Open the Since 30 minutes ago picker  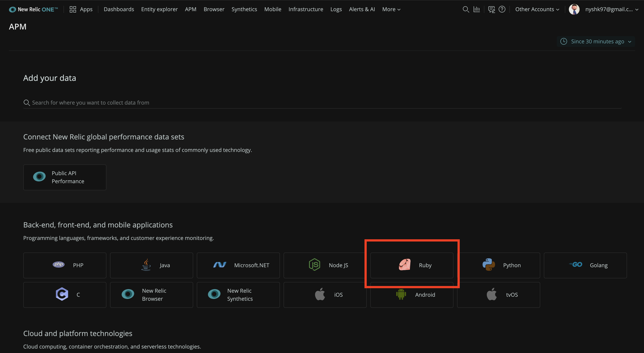coord(596,42)
